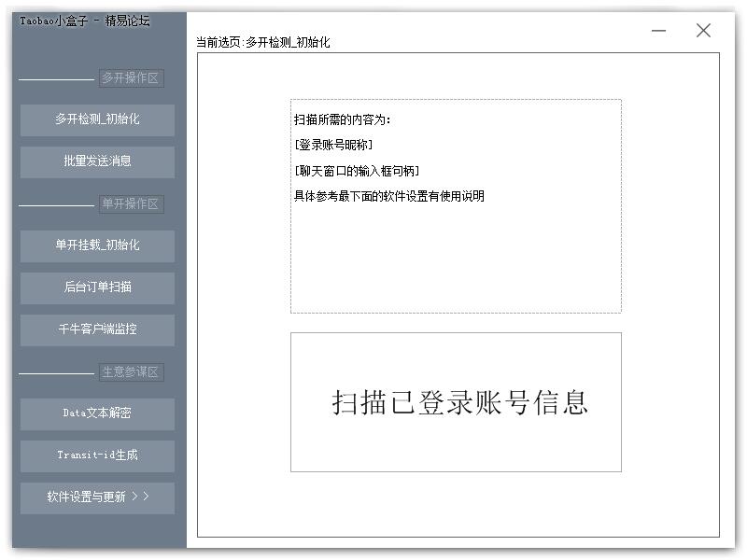
Task: Click the big 扫描已登录账号信息 button
Action: point(456,402)
